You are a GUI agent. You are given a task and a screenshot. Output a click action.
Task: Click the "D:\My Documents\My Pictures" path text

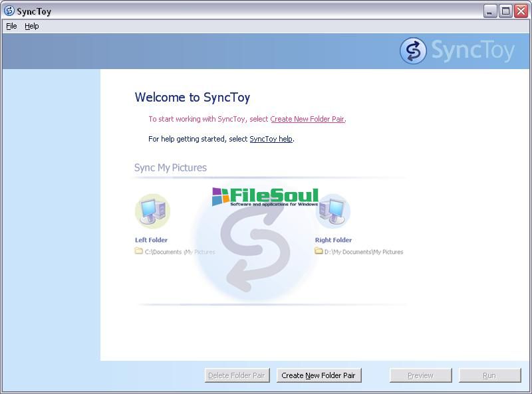pyautogui.click(x=364, y=252)
